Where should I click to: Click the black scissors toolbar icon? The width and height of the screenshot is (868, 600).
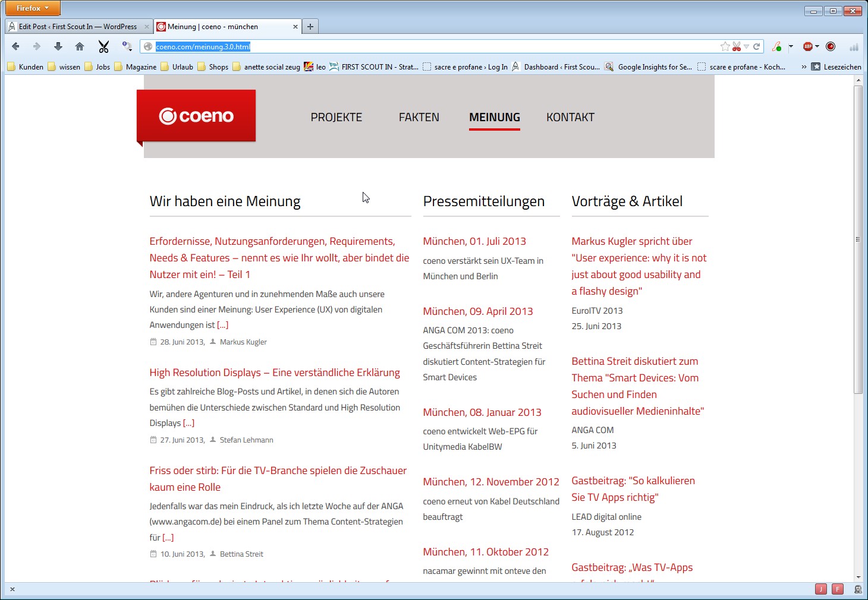(103, 47)
